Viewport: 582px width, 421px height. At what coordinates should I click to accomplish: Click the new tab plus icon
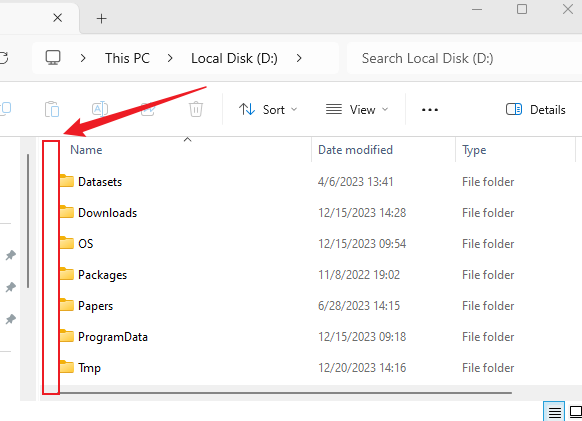tap(101, 19)
